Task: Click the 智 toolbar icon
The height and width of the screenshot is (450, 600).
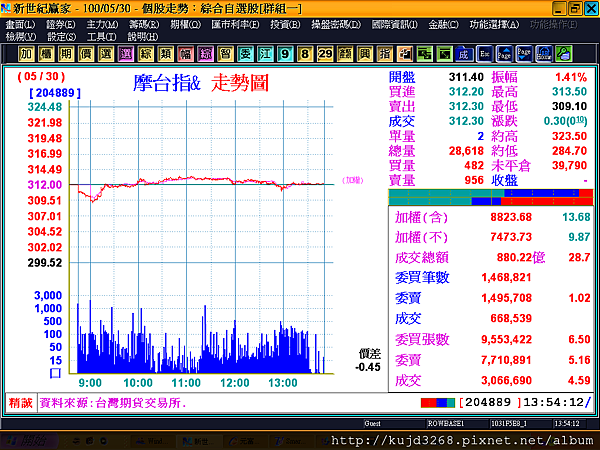Action: 225,54
